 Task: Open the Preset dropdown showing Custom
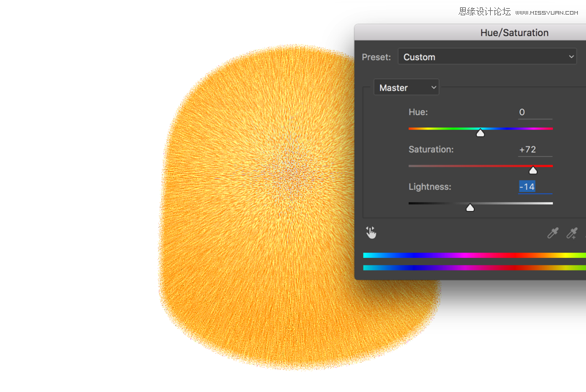[487, 57]
